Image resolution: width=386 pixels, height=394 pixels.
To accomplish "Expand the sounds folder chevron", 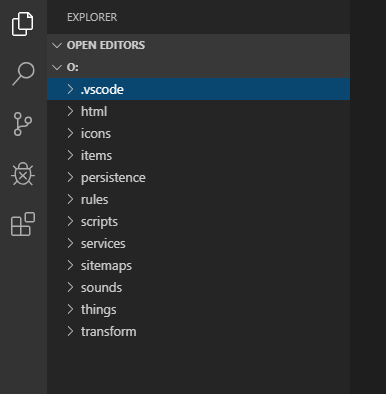I will (70, 287).
